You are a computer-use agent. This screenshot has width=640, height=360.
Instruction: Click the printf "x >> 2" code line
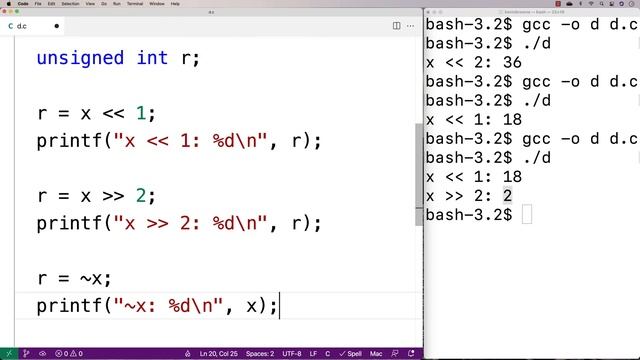point(179,224)
